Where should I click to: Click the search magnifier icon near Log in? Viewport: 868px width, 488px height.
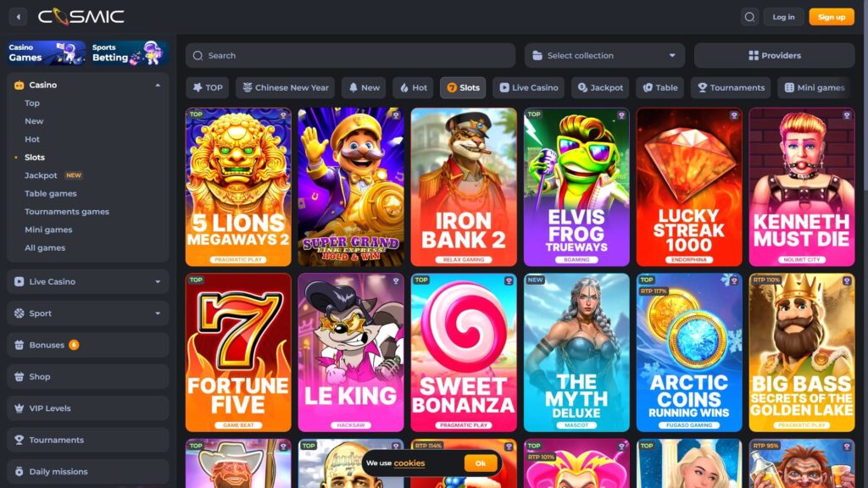click(749, 16)
